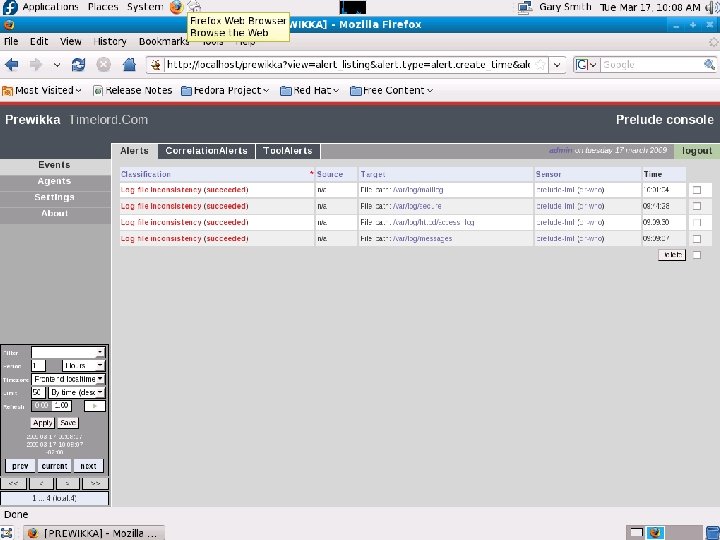Viewport: 720px width, 540px height.
Task: Tick the select-all checkbox next to delete
Action: point(697,255)
